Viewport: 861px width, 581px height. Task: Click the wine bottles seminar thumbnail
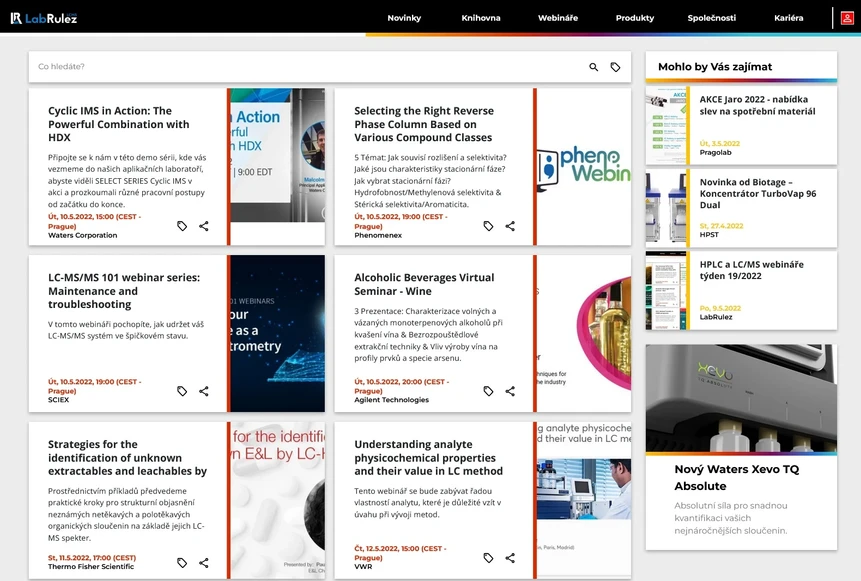pyautogui.click(x=584, y=333)
